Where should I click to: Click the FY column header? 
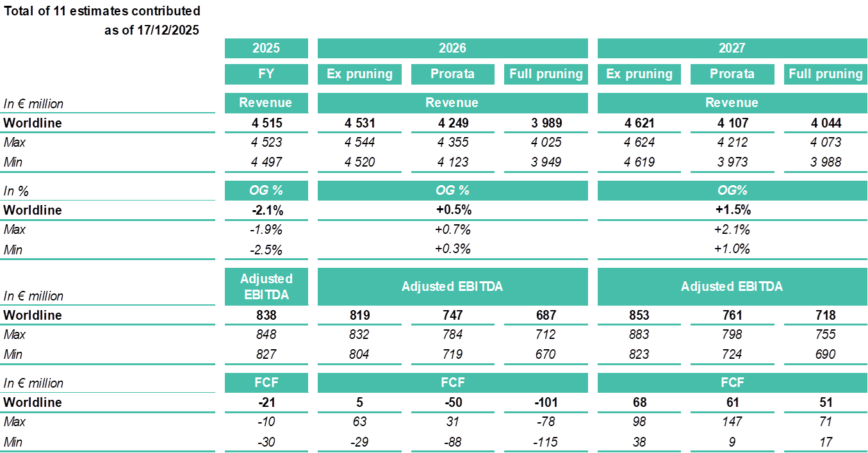266,74
